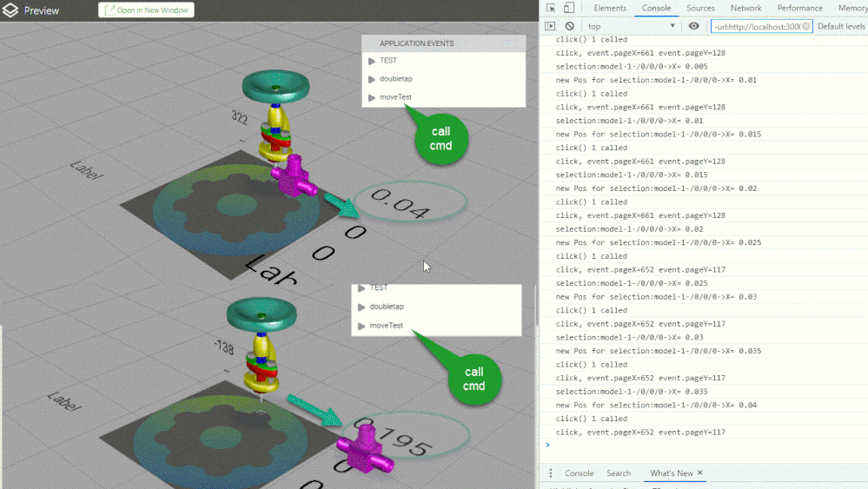Image resolution: width=868 pixels, height=489 pixels.
Task: Click the live expression eye icon
Action: tap(693, 26)
